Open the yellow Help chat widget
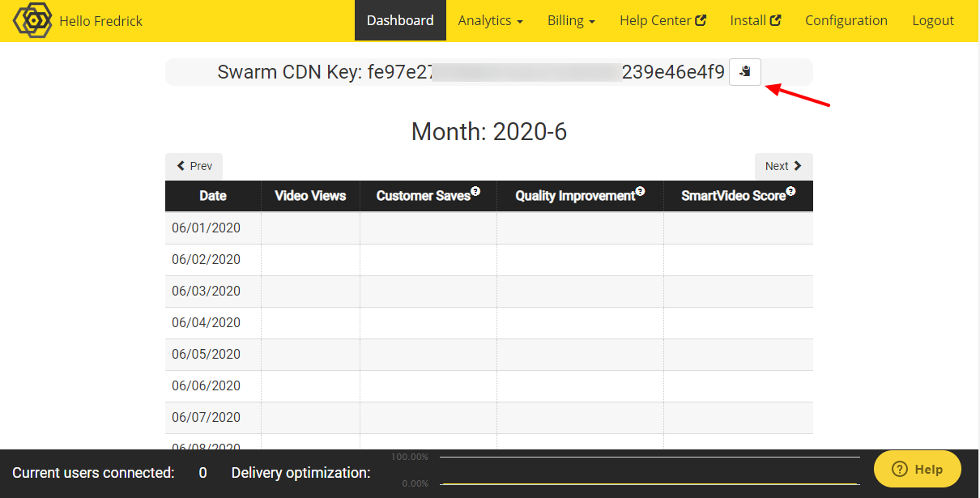980x498 pixels. [x=918, y=469]
